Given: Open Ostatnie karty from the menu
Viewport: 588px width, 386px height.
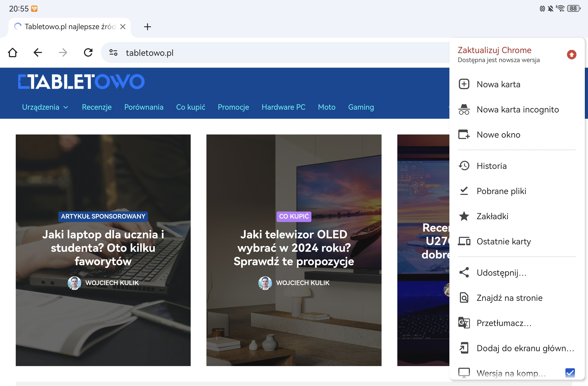Looking at the screenshot, I should (x=517, y=241).
